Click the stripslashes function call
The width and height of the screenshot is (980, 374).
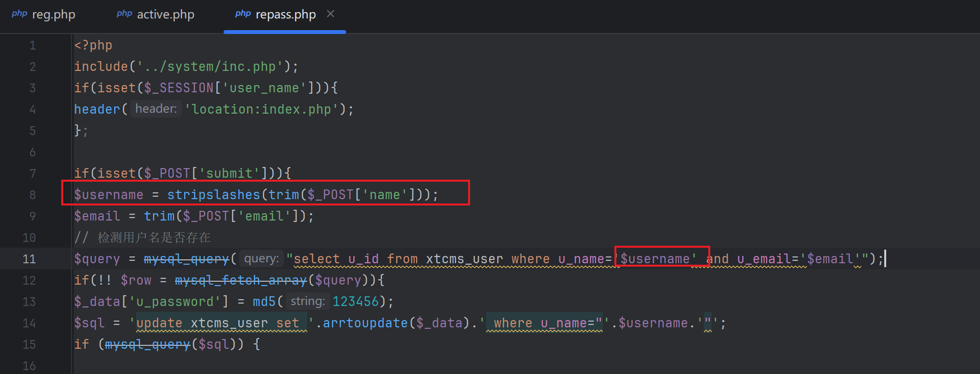[214, 195]
